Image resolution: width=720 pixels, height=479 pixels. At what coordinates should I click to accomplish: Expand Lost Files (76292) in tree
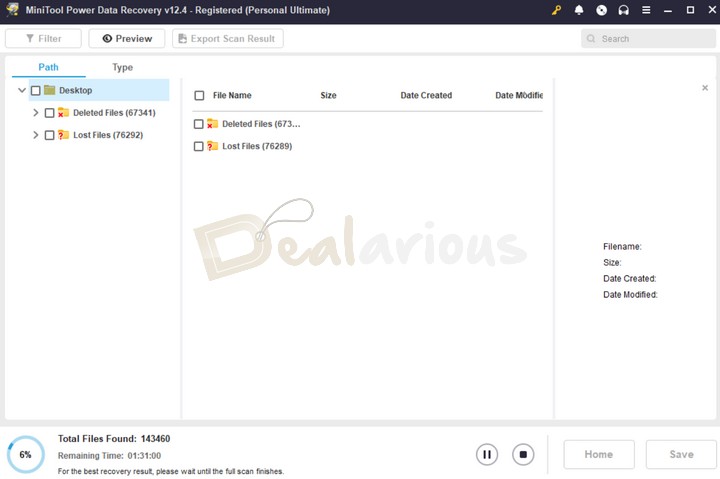point(35,135)
